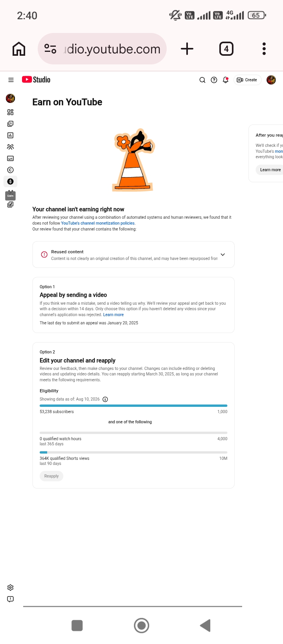Open Settings gear in sidebar
283x644 pixels.
click(x=11, y=587)
